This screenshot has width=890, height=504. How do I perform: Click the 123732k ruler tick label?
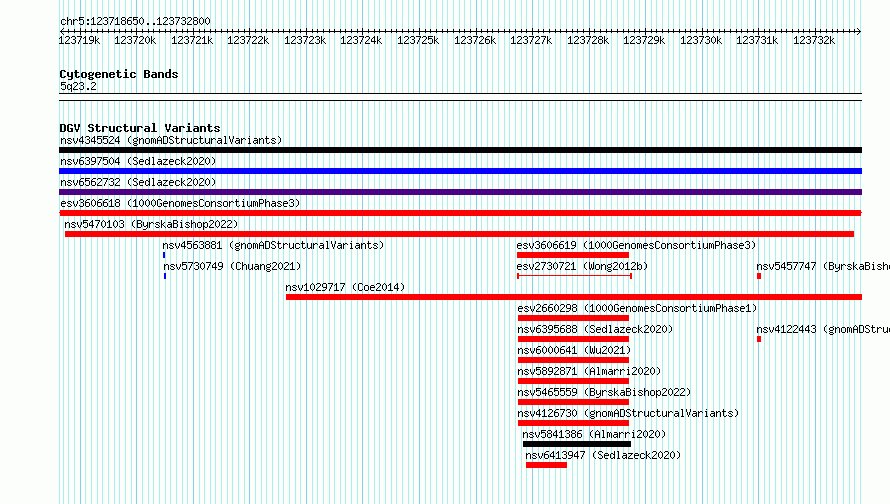coord(814,40)
